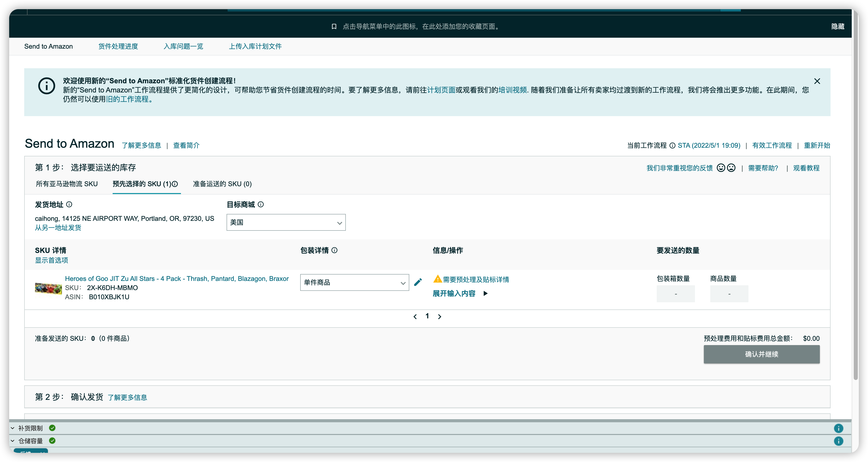The height and width of the screenshot is (462, 868).
Task: Click the pencil edit icon beside packaging dropdown
Action: point(418,282)
